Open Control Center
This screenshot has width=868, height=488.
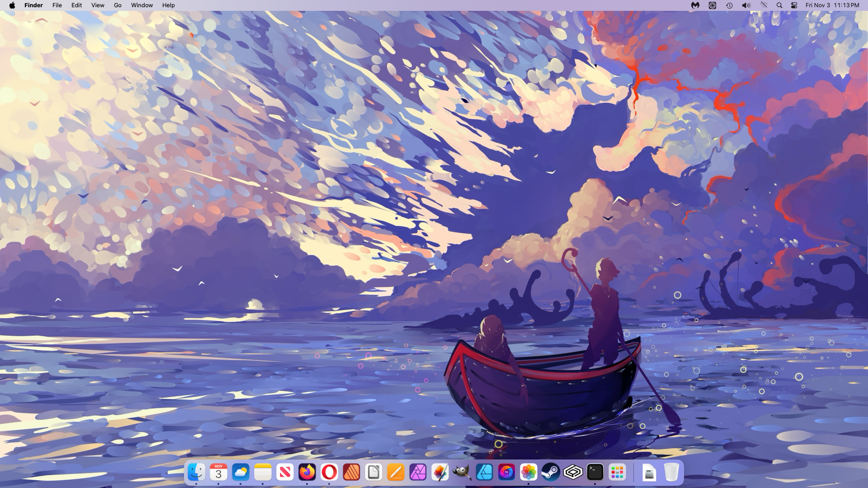(x=794, y=5)
